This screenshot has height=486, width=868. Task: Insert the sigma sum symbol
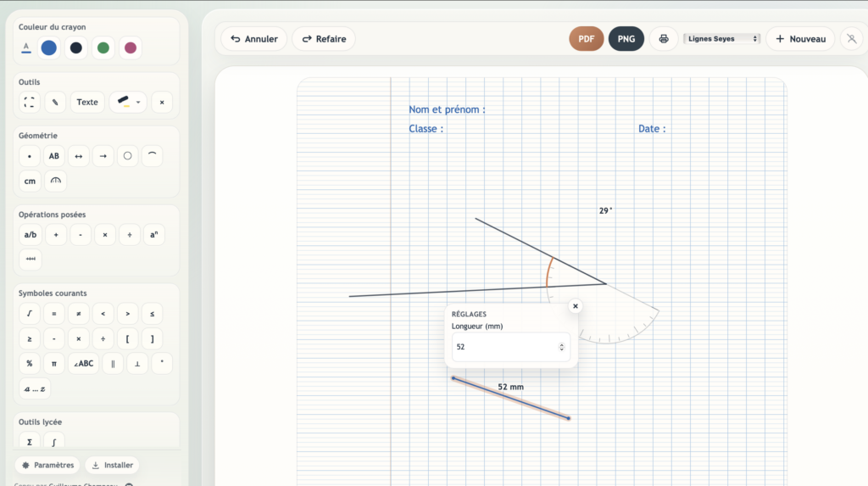(x=30, y=442)
